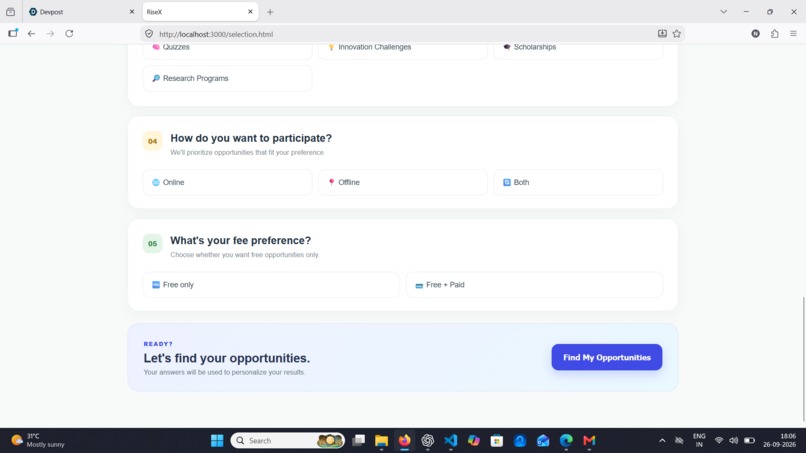Open the list all tabs dropdown
The image size is (806, 453).
tap(723, 11)
